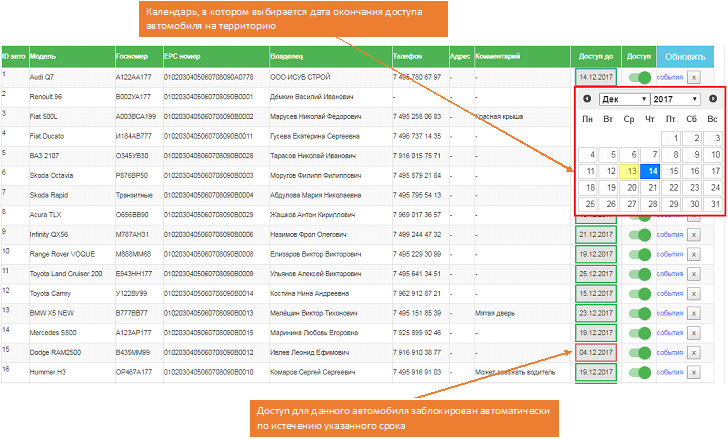Edit date 25.12.2017 for Toyota Land Cruiser
The height and width of the screenshot is (439, 728).
click(x=596, y=274)
